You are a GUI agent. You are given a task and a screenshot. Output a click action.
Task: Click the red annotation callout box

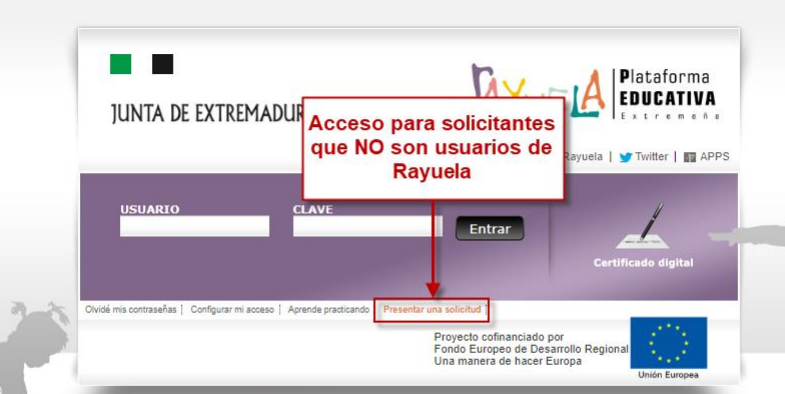[434, 149]
